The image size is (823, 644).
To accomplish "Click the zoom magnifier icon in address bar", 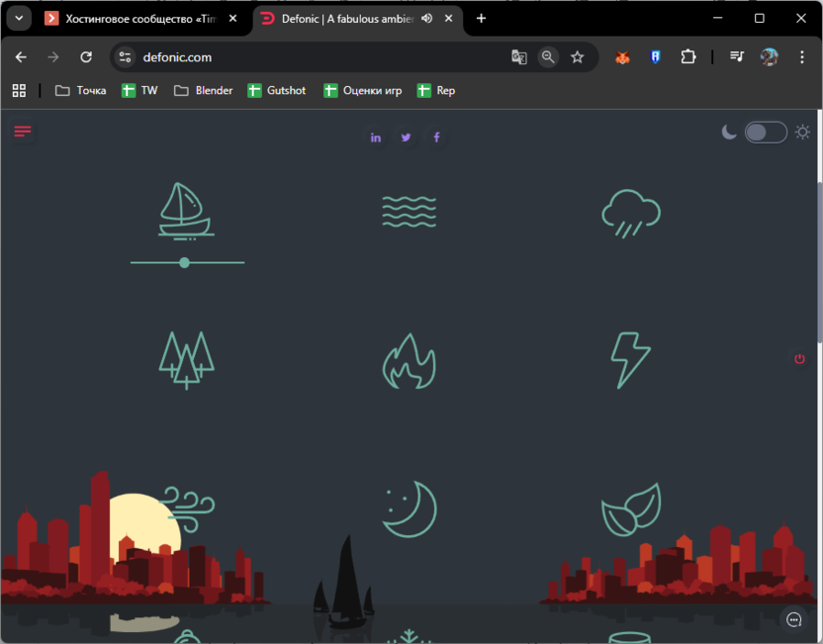I will (x=548, y=56).
